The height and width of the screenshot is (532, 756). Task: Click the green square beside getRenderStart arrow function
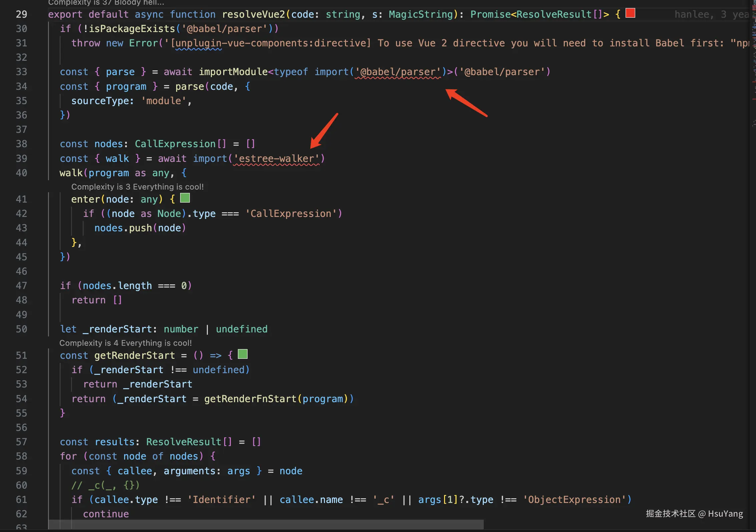(243, 354)
